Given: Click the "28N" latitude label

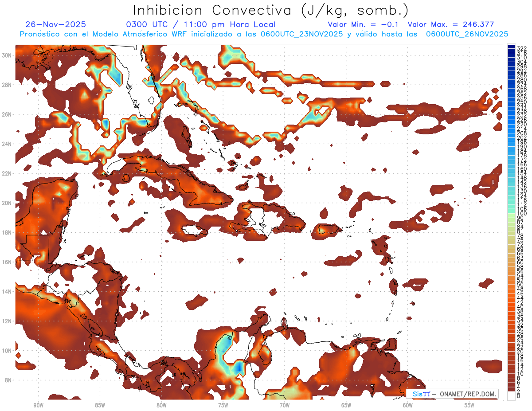Looking at the screenshot, I should point(8,85).
